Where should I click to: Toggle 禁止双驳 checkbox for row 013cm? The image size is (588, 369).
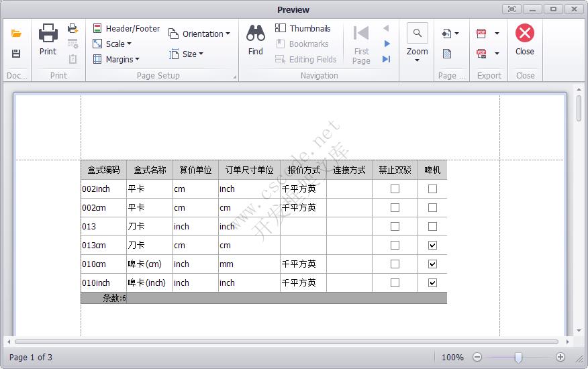[395, 246]
